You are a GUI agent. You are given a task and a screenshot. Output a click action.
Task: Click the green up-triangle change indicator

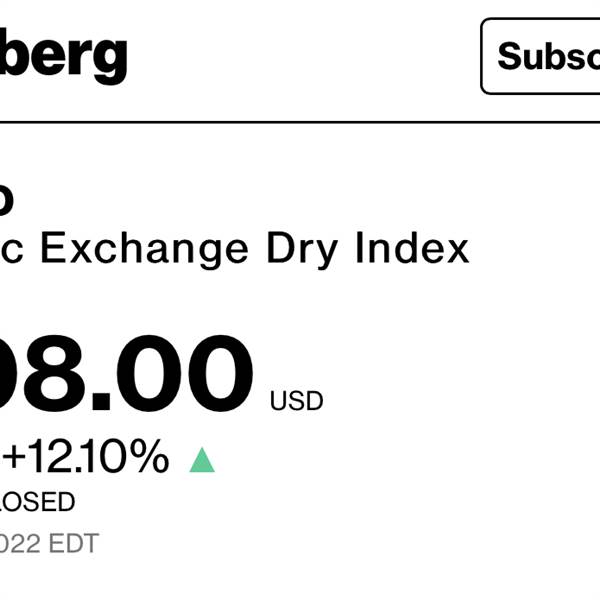[x=202, y=459]
